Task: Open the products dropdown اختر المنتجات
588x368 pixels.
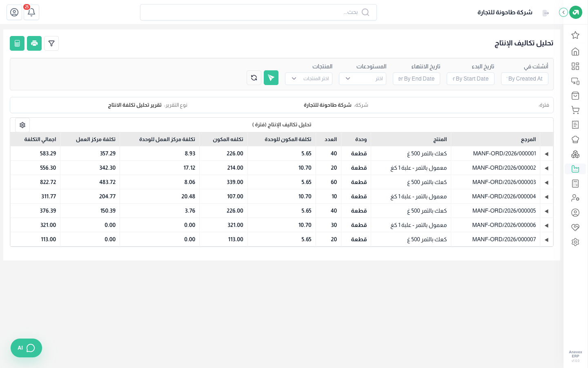Action: [x=309, y=79]
